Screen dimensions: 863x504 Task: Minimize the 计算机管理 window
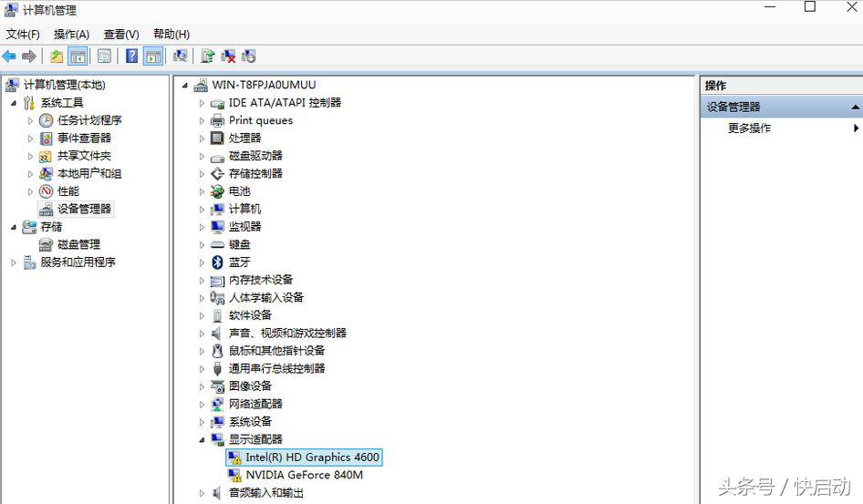(770, 6)
